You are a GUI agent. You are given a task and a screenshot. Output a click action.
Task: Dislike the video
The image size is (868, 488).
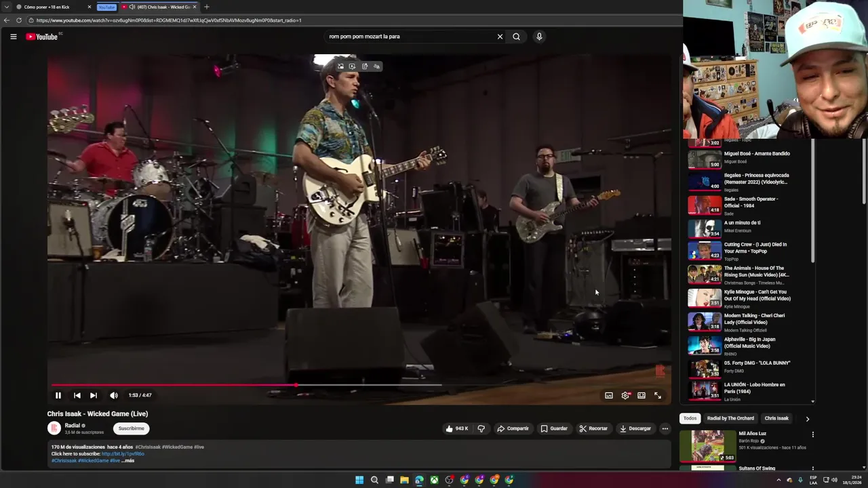click(x=481, y=428)
